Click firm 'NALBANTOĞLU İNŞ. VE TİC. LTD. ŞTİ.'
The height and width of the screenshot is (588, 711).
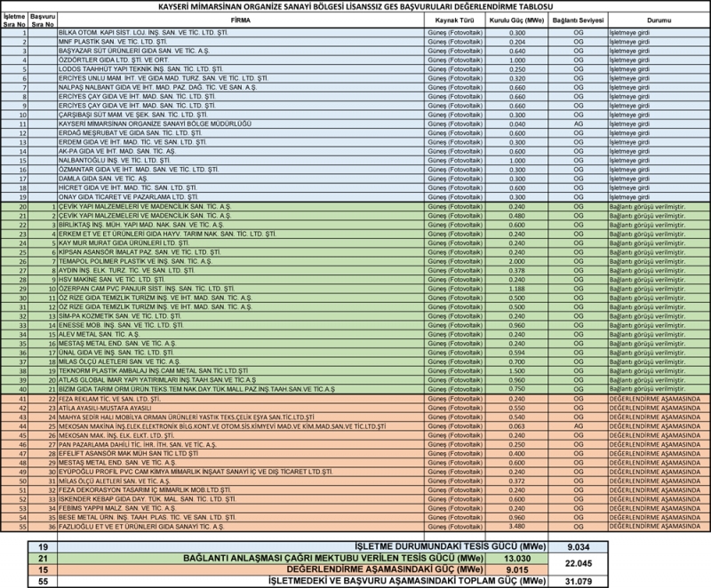tap(115, 161)
